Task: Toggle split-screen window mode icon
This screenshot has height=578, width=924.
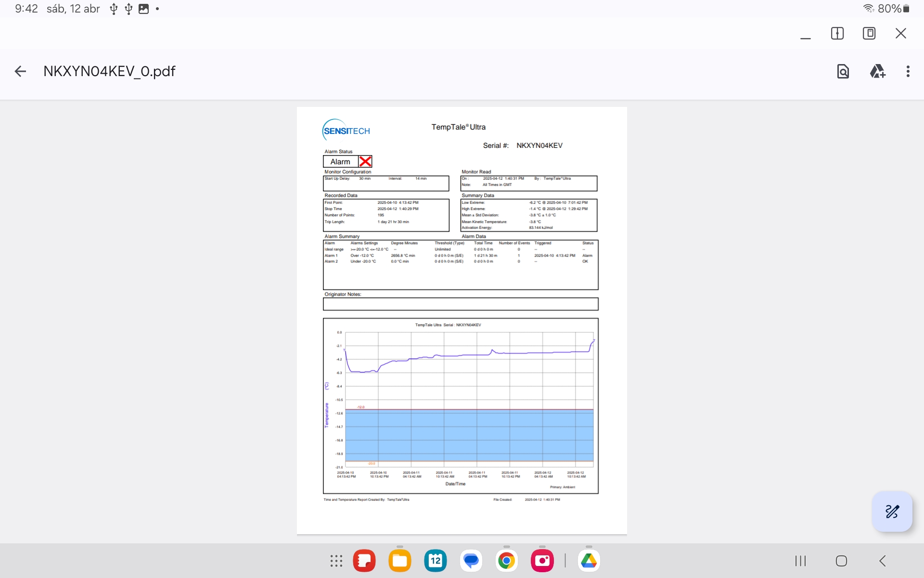Action: coord(837,33)
